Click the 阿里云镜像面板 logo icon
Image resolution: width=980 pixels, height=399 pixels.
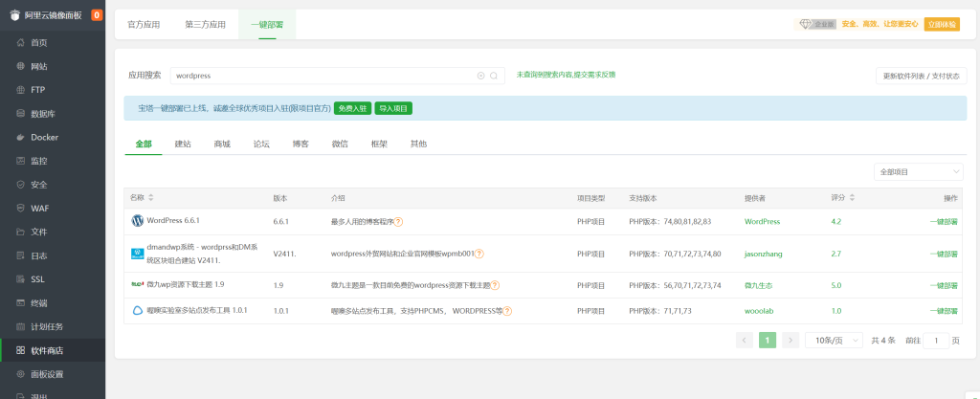[x=14, y=15]
